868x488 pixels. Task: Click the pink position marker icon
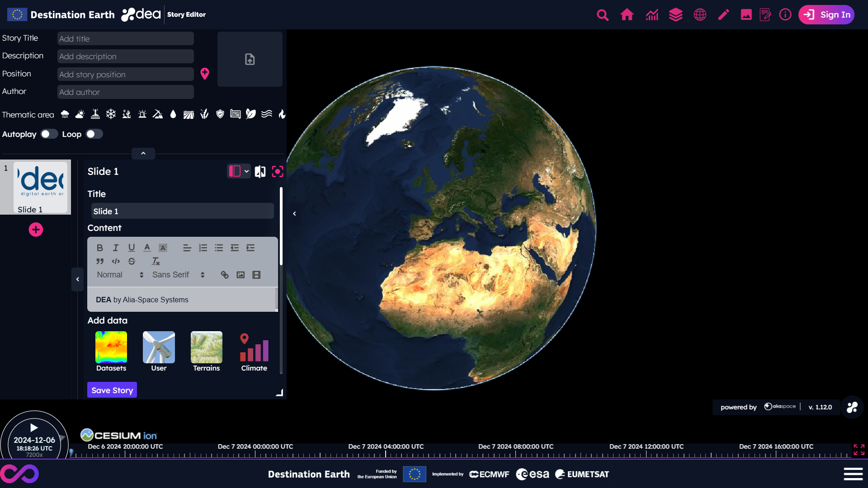click(205, 74)
